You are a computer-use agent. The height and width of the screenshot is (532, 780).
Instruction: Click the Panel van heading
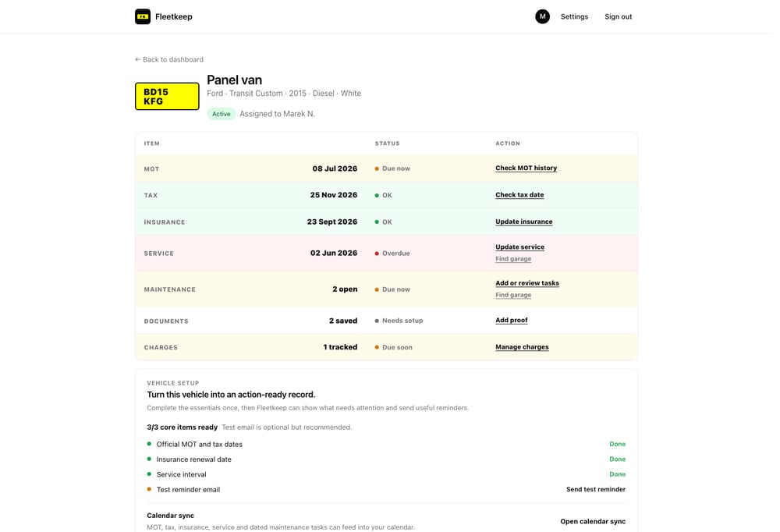(x=234, y=80)
